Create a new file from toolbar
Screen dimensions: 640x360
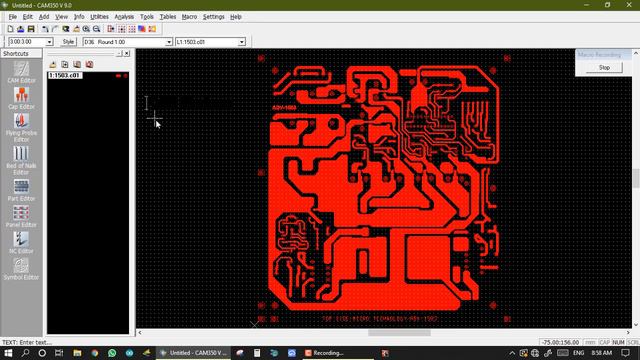pos(10,29)
